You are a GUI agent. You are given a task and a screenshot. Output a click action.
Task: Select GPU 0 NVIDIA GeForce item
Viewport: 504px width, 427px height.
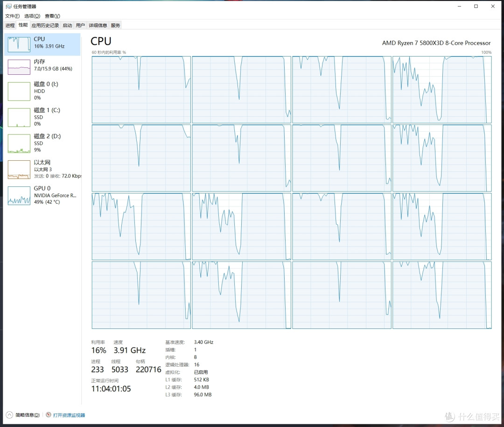(x=19, y=195)
